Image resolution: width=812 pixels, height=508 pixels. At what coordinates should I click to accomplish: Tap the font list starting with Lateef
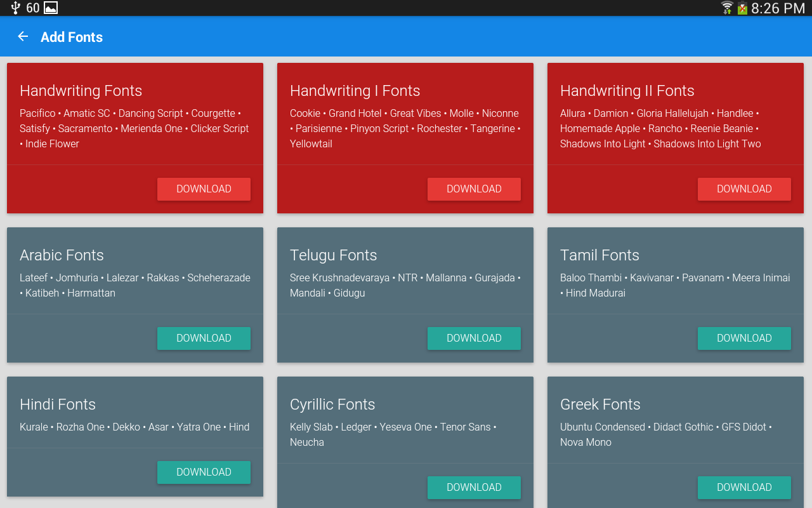[x=135, y=285]
